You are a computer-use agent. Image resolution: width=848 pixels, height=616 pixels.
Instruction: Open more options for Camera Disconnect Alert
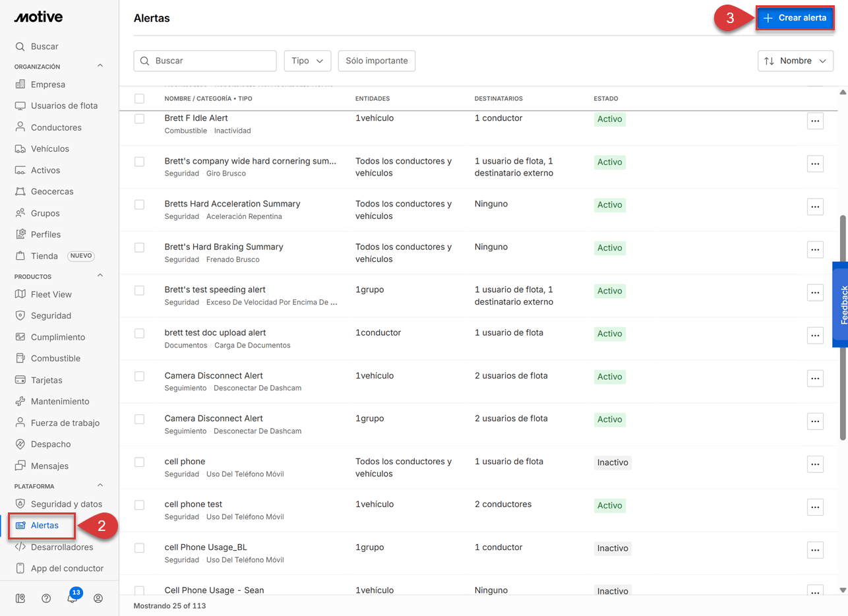[x=815, y=378]
